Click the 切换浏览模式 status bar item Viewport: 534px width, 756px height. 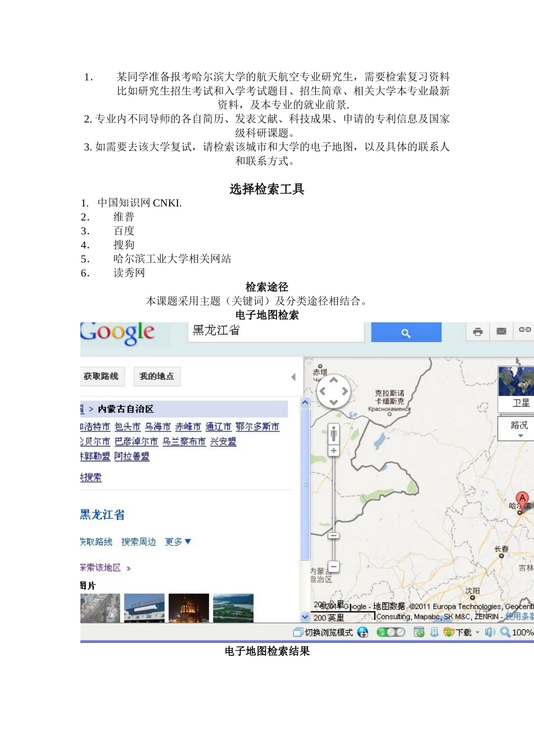tap(323, 632)
